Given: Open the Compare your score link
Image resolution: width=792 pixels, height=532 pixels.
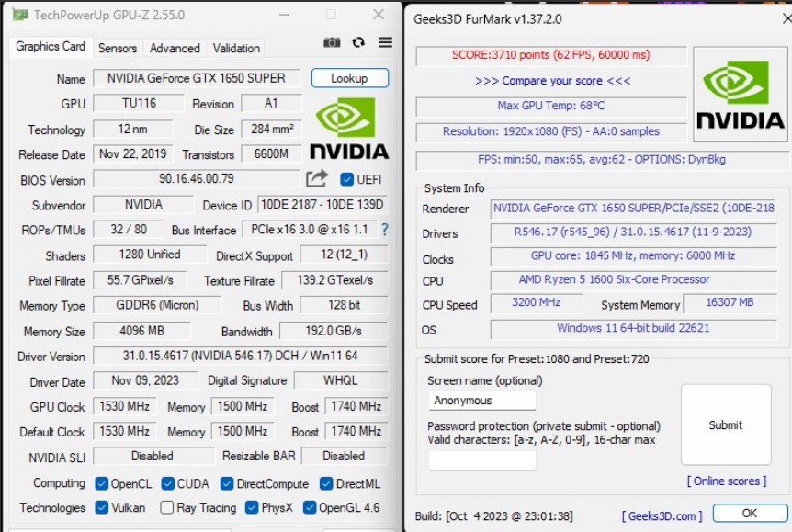Looking at the screenshot, I should click(x=552, y=81).
